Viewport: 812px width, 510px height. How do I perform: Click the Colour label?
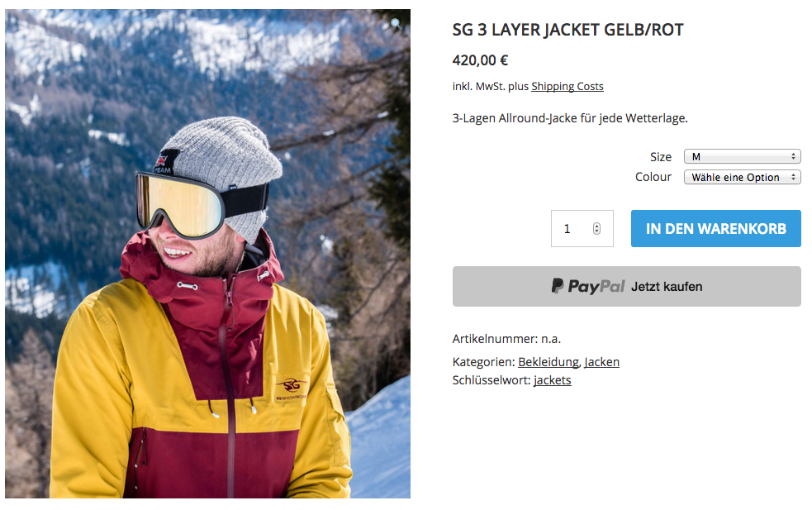[653, 177]
